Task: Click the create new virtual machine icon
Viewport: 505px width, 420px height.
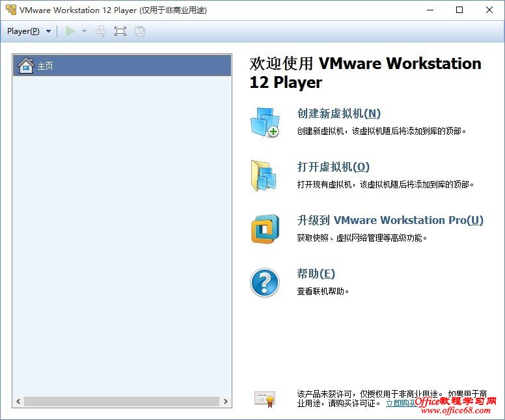Action: [x=265, y=122]
